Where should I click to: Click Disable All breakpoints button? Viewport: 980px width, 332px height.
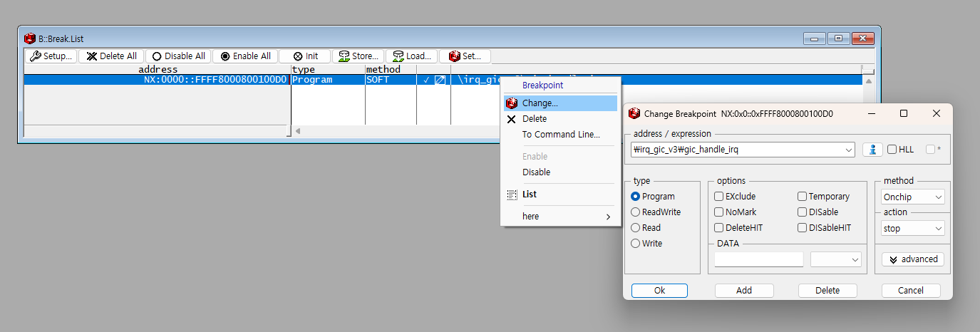[x=178, y=56]
